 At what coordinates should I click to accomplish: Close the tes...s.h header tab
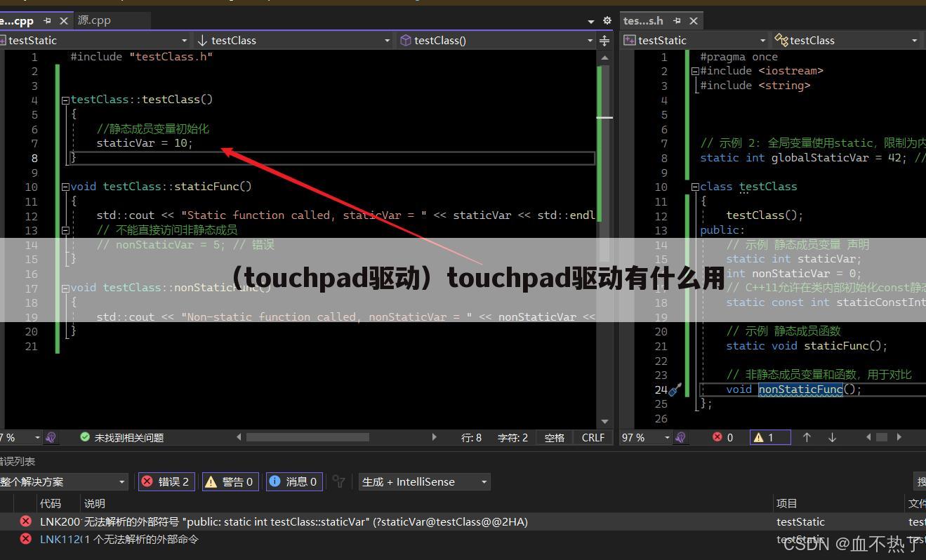coord(694,21)
